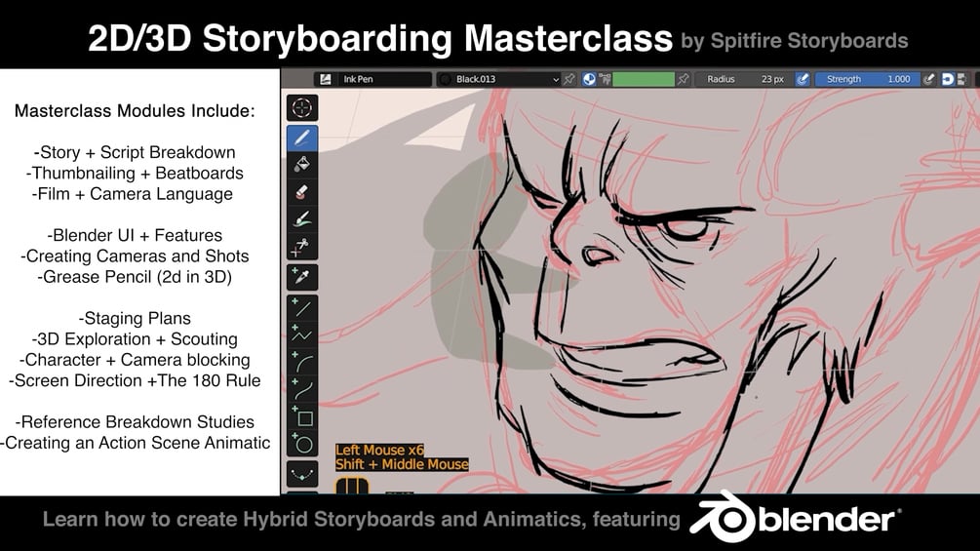
Task: Pick the Polyline tool
Action: 302,335
